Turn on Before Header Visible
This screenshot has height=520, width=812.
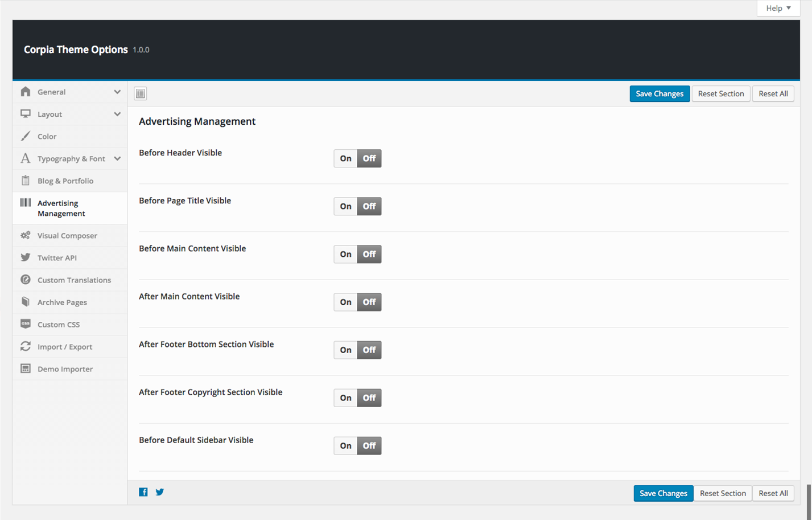[x=345, y=158]
